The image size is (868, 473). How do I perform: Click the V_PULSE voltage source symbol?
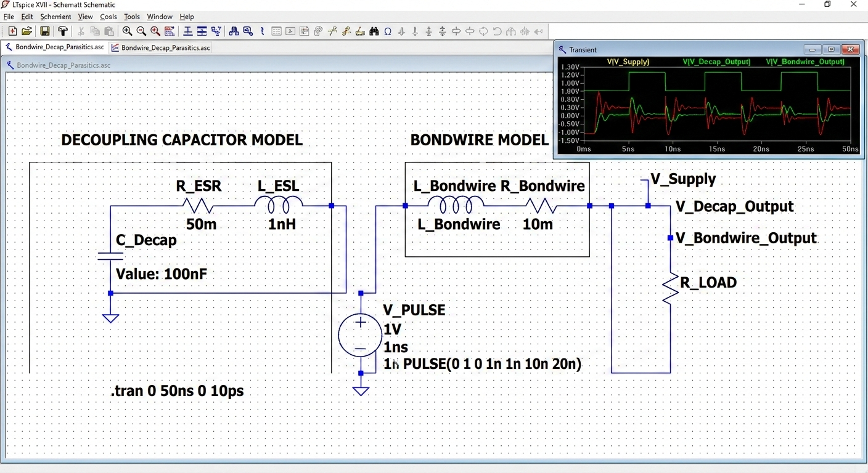[360, 335]
